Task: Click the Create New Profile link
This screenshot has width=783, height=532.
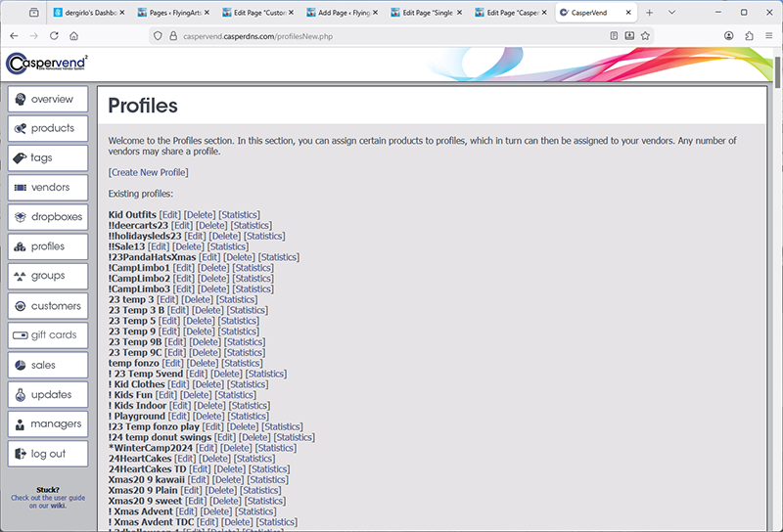Action: tap(149, 172)
